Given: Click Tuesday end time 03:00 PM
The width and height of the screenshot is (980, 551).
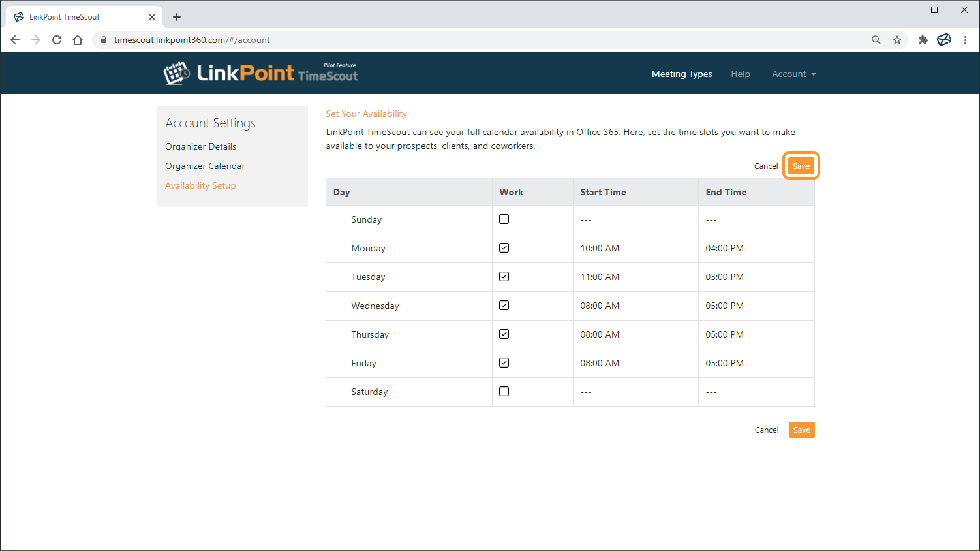Looking at the screenshot, I should pos(724,277).
